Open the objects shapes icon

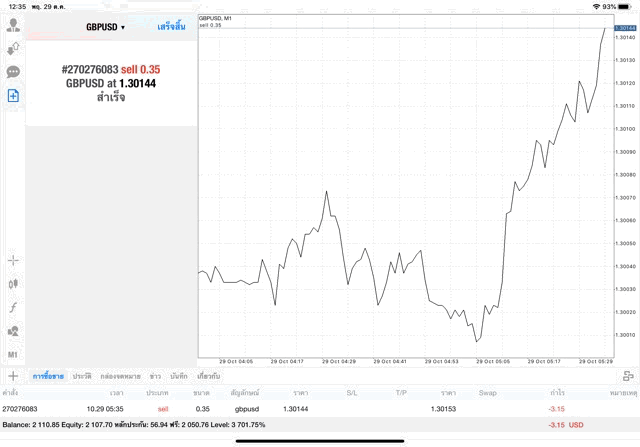13,331
